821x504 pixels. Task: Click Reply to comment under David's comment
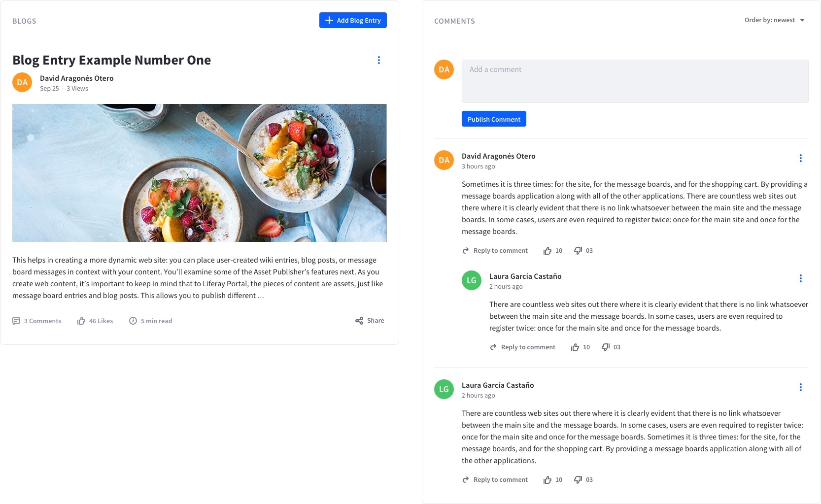coord(500,250)
